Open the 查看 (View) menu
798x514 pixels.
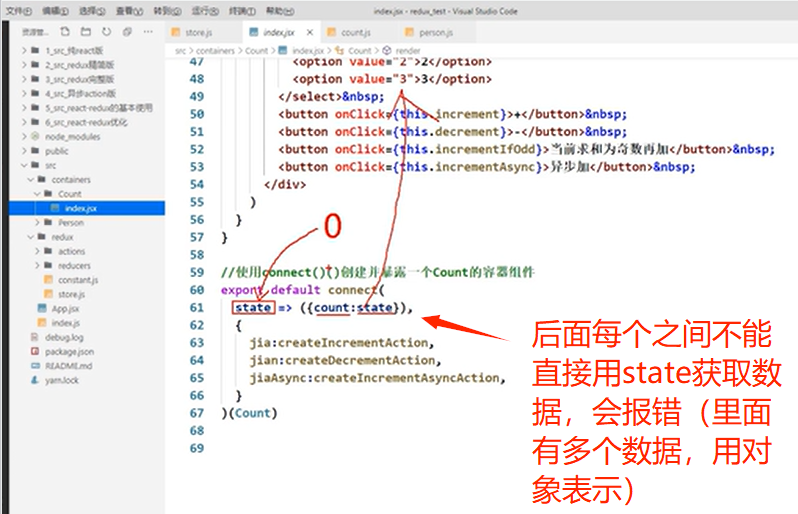pos(129,11)
